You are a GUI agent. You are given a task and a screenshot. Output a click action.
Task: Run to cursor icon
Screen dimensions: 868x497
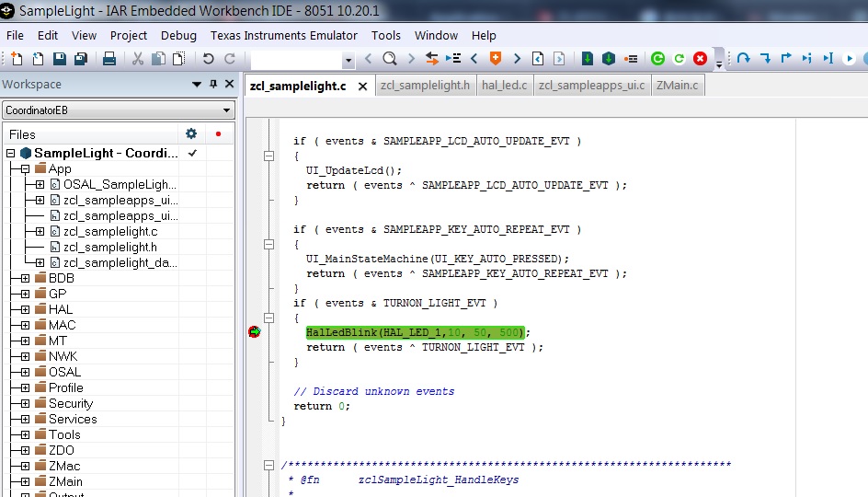tap(828, 58)
